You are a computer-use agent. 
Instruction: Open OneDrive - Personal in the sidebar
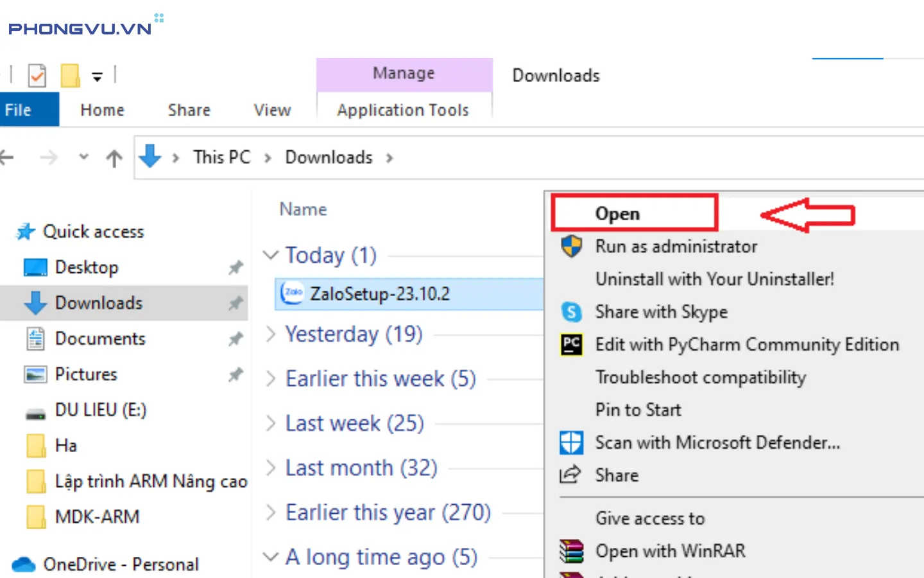121,565
